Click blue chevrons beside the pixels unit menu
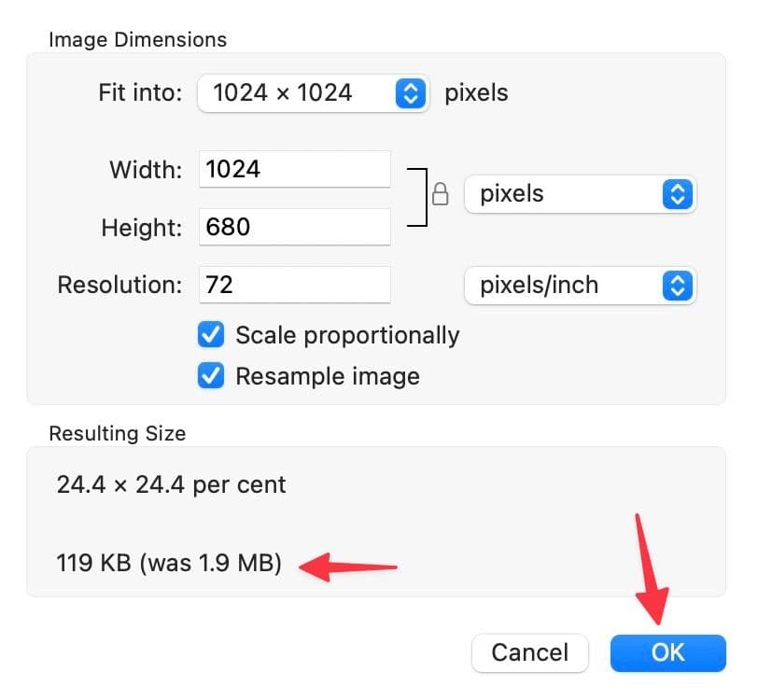Image resolution: width=758 pixels, height=700 pixels. coord(678,194)
